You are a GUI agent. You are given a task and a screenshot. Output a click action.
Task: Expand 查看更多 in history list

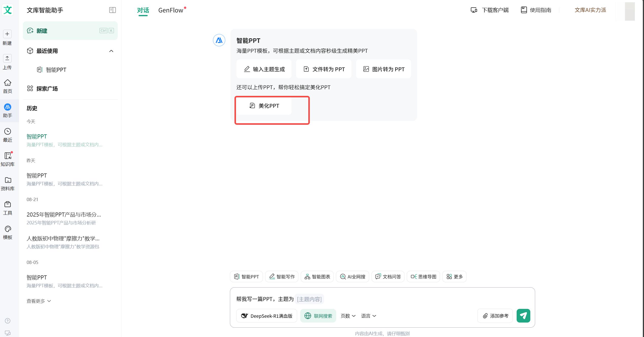(x=39, y=301)
